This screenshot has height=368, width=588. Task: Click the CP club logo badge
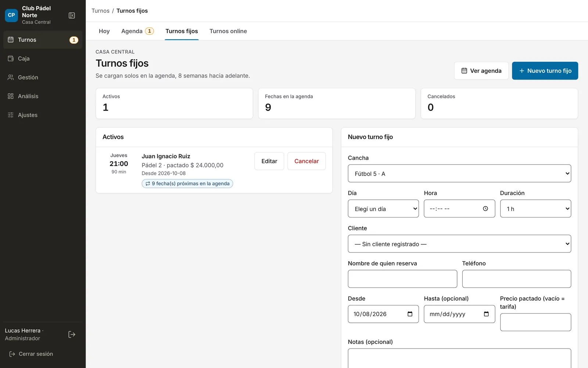click(x=11, y=15)
